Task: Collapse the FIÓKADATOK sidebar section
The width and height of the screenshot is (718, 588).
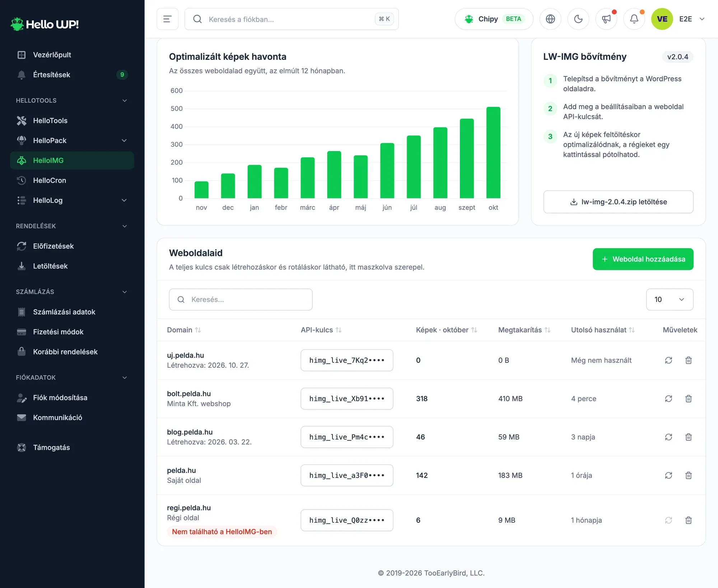Action: [72, 377]
